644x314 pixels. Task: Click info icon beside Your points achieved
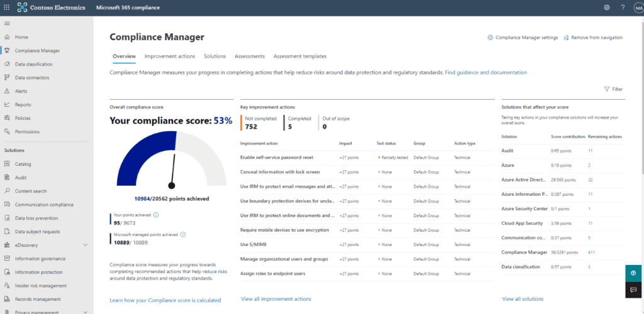coord(156,215)
